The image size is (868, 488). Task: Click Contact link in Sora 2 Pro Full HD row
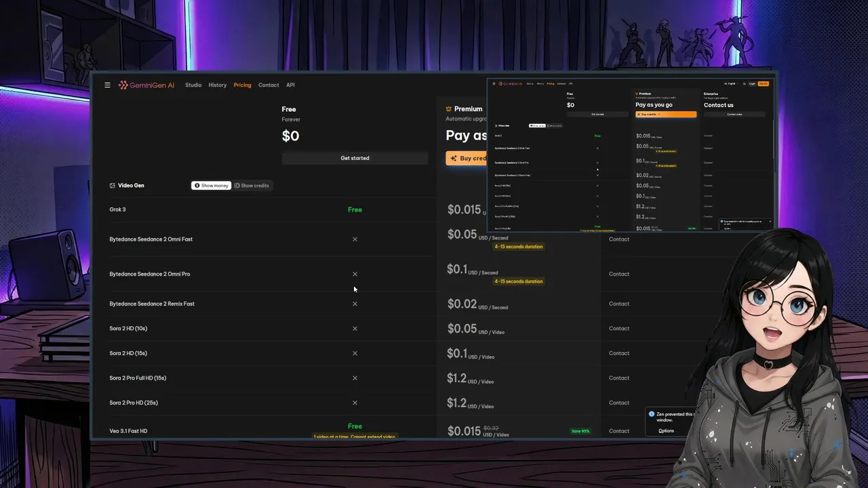coord(619,378)
